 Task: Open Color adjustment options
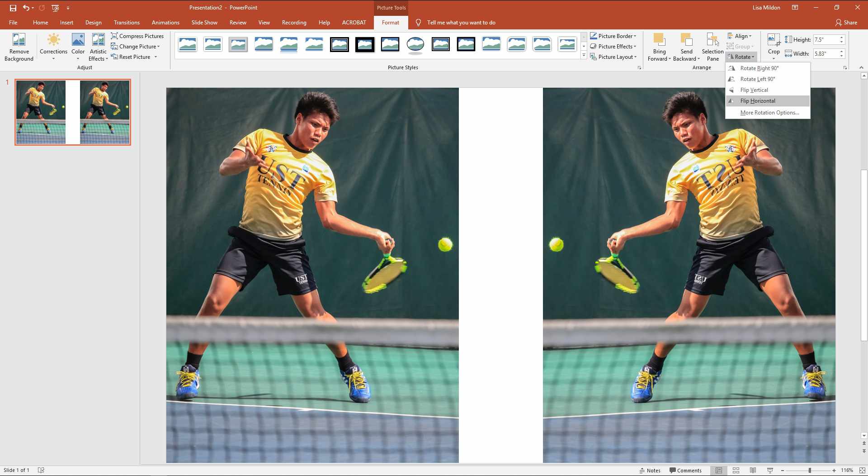click(x=78, y=47)
